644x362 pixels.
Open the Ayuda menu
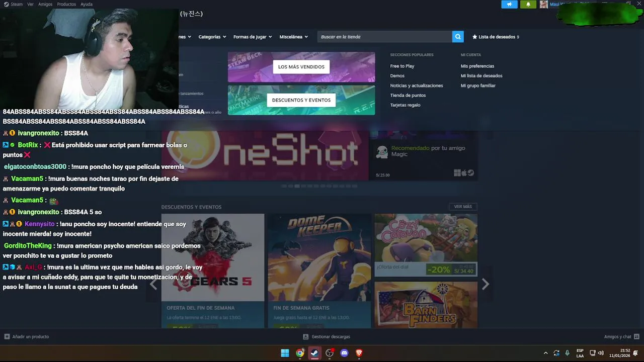point(87,4)
